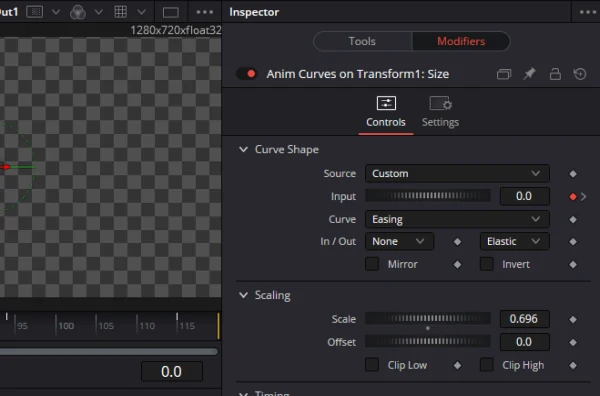
Task: Click the Offset slider
Action: tap(428, 341)
